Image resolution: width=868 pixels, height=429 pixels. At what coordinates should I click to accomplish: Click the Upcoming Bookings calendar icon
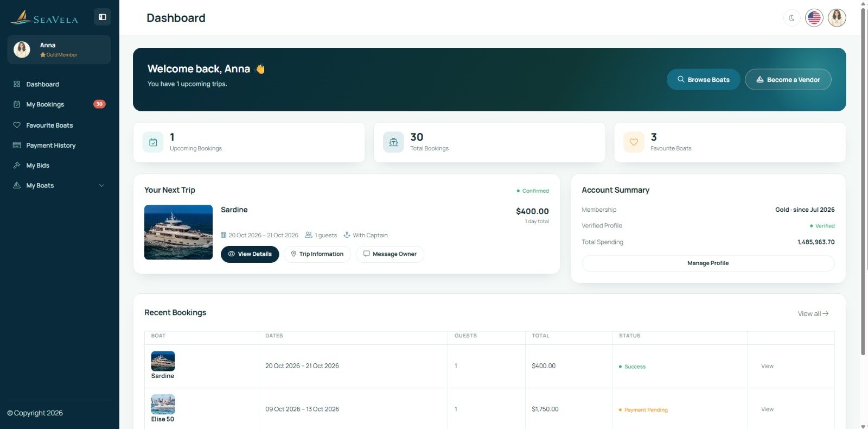[153, 142]
